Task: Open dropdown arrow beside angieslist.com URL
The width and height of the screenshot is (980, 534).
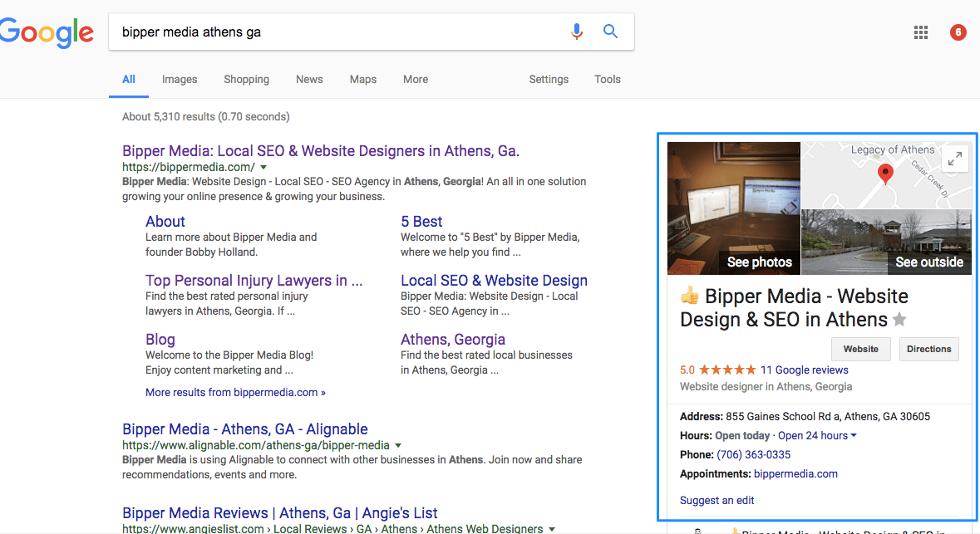Action: 552,530
